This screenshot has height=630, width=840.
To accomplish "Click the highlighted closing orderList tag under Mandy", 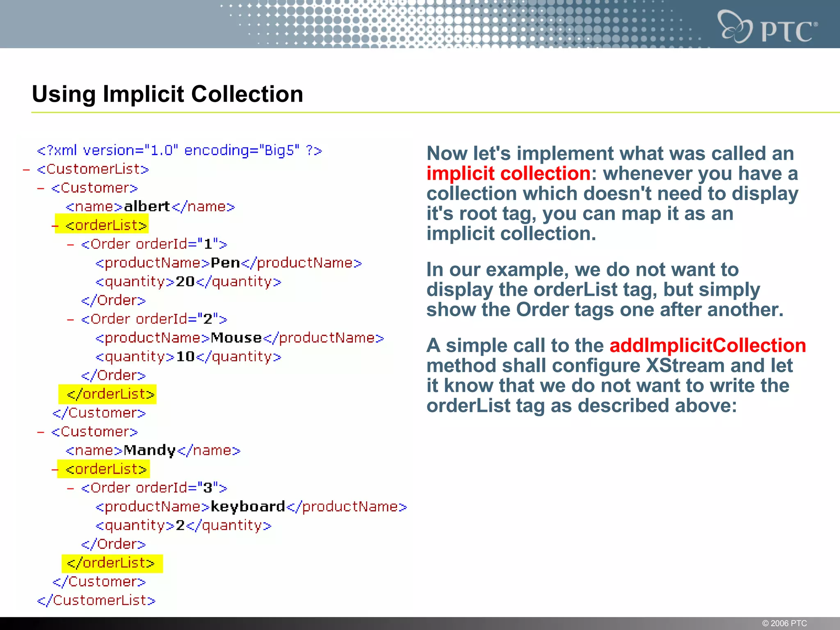I will pos(110,563).
